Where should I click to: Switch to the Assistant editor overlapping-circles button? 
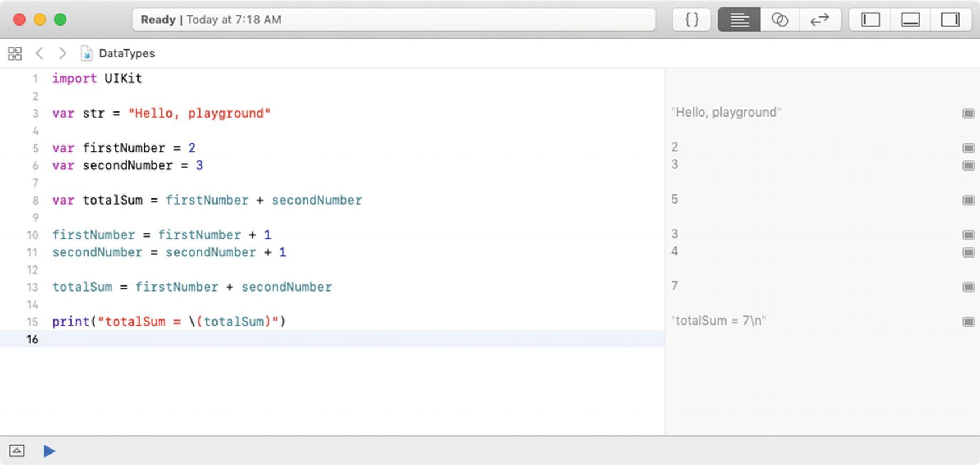(x=779, y=19)
